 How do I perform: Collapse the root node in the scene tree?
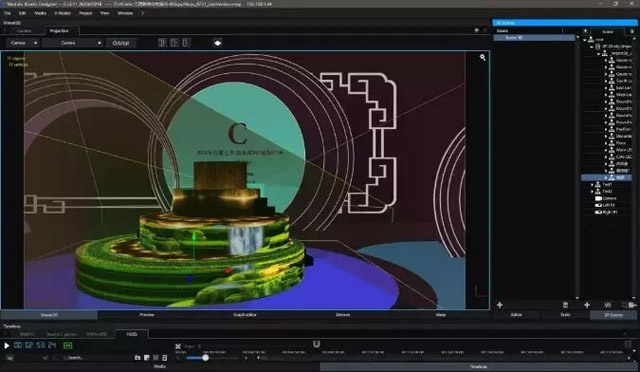click(x=585, y=40)
